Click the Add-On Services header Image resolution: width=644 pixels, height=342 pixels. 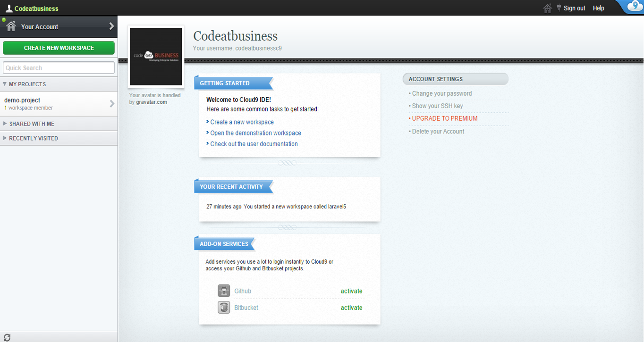224,244
